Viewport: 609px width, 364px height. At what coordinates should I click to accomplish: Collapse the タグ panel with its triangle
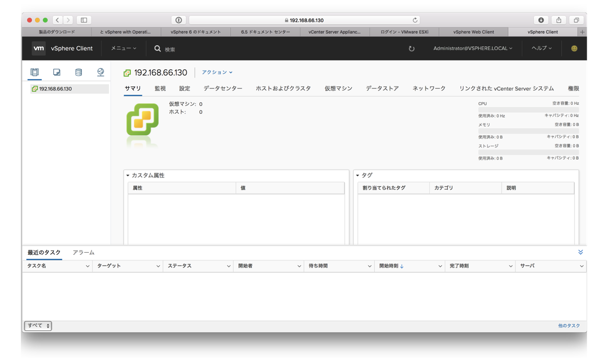(x=358, y=175)
